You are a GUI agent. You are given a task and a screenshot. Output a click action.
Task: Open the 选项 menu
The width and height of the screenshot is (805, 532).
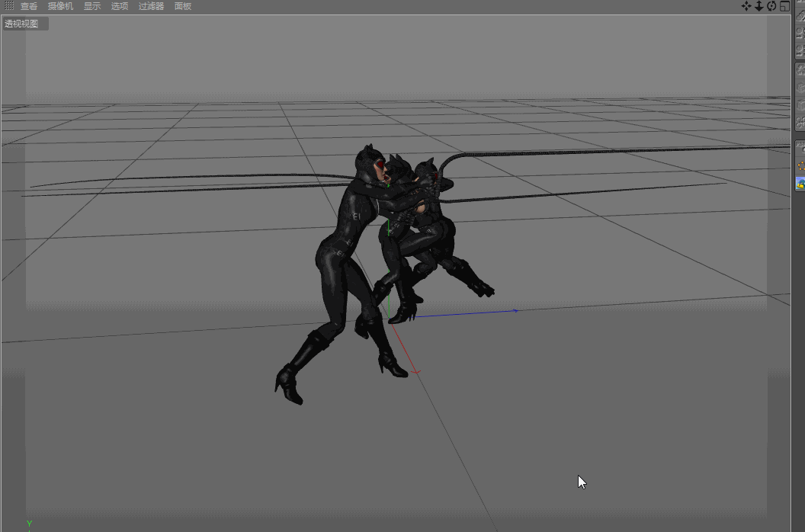(x=120, y=6)
